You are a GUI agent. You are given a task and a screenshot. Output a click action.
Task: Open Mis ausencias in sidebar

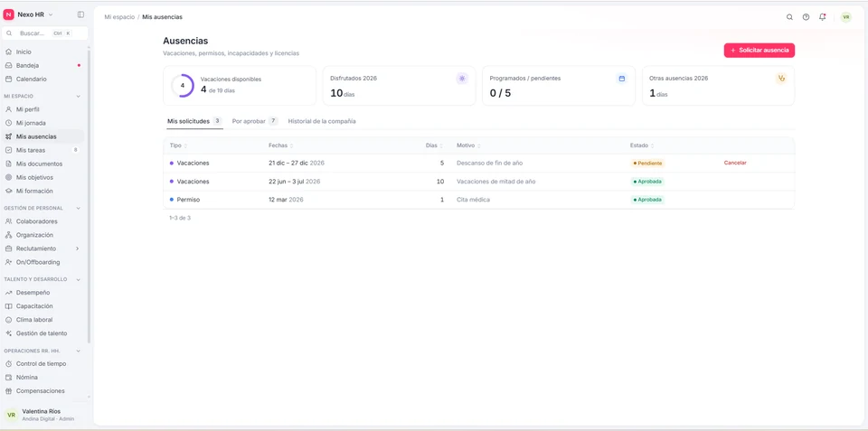tap(43, 136)
